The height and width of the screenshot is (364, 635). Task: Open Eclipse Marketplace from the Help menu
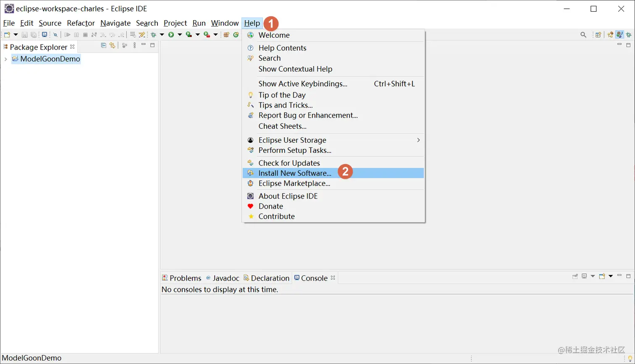333,183
